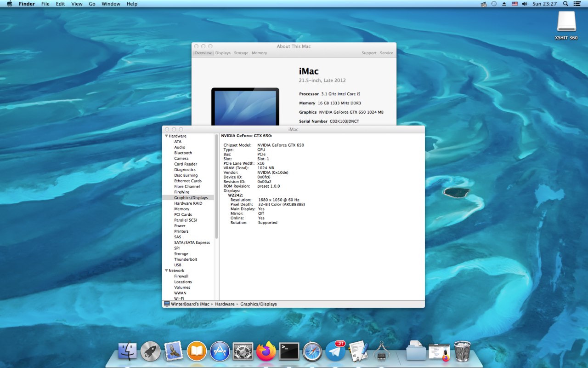588x368 pixels.
Task: Open the Go menu
Action: 92,4
